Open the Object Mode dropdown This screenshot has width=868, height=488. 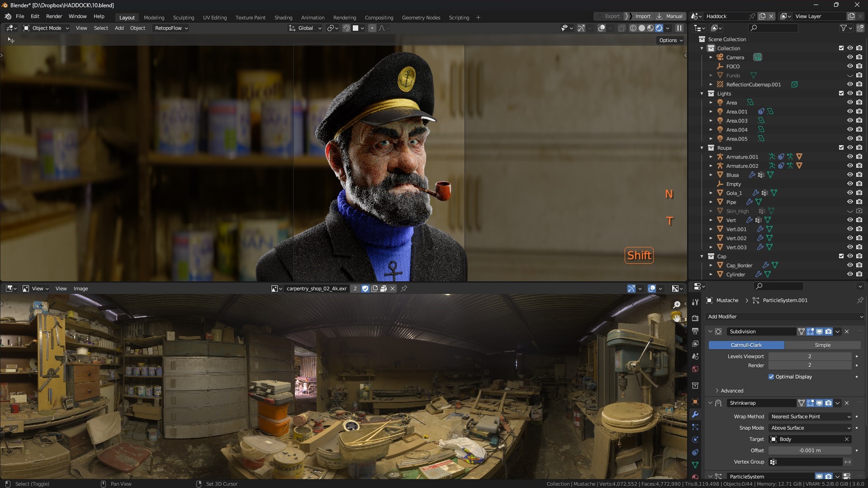point(46,28)
